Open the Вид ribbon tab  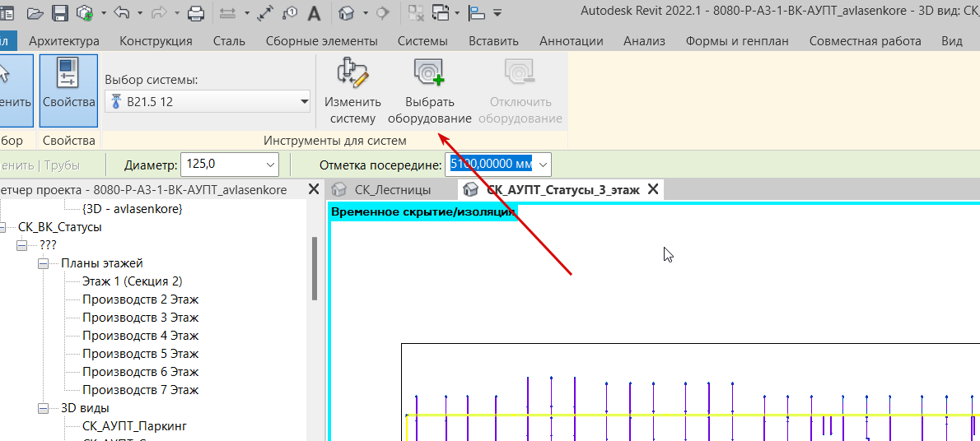(952, 41)
